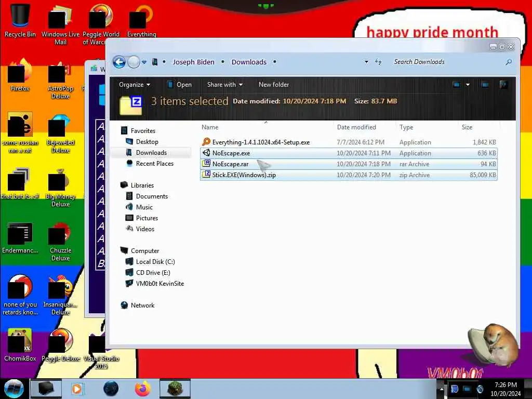Select the NoEscape.rar archive
The height and width of the screenshot is (399, 532).
(x=349, y=164)
